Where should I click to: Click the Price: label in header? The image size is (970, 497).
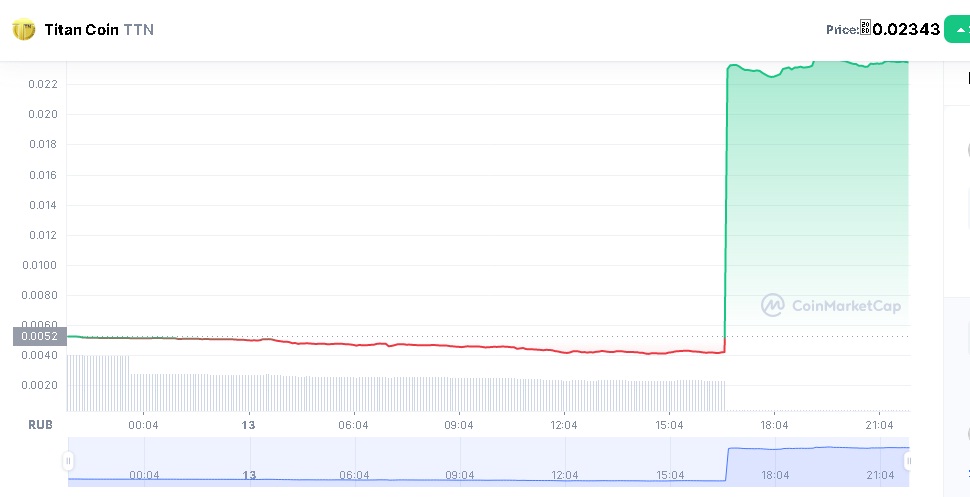coord(843,30)
